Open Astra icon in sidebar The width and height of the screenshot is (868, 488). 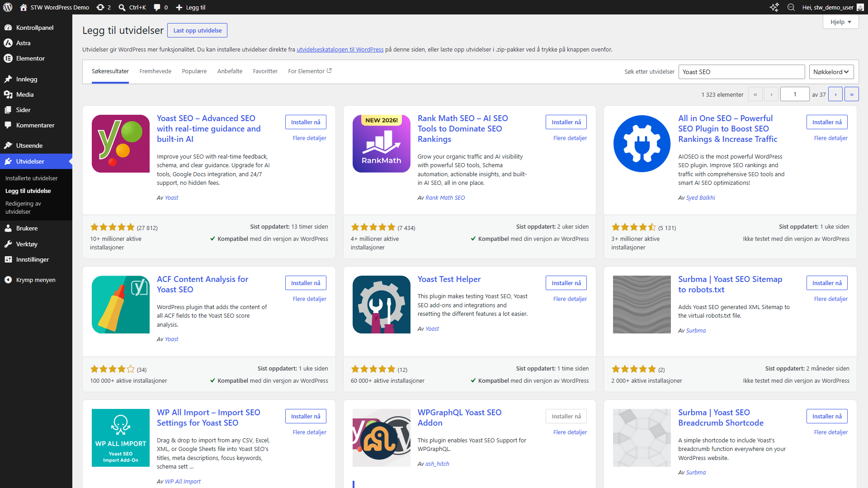[8, 43]
